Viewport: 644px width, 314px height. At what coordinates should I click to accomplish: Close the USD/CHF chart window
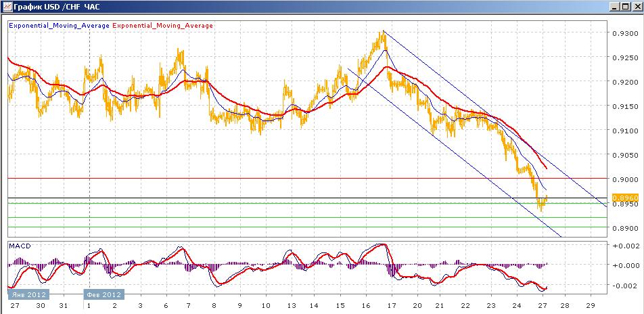point(636,7)
